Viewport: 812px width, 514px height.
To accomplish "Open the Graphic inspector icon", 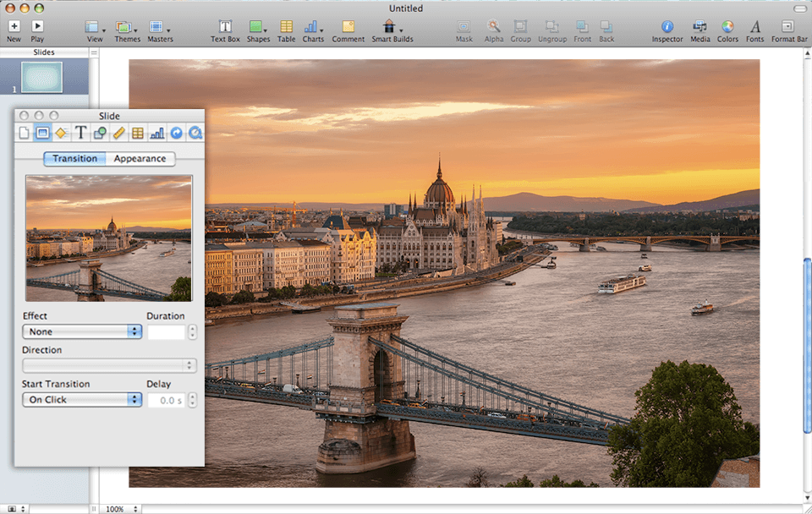I will click(100, 133).
